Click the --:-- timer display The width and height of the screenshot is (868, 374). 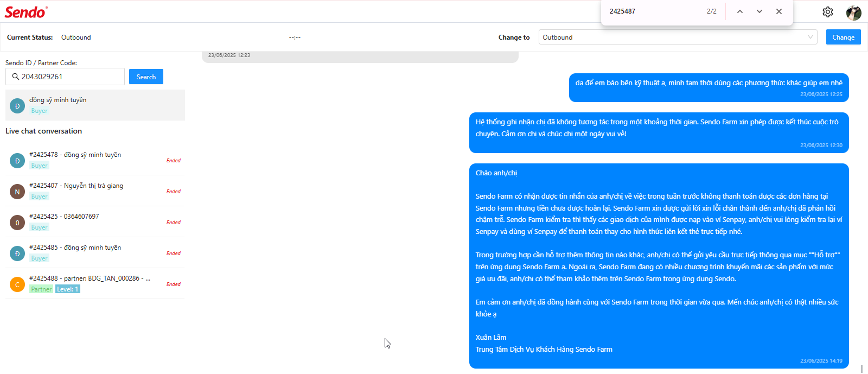[x=295, y=37]
